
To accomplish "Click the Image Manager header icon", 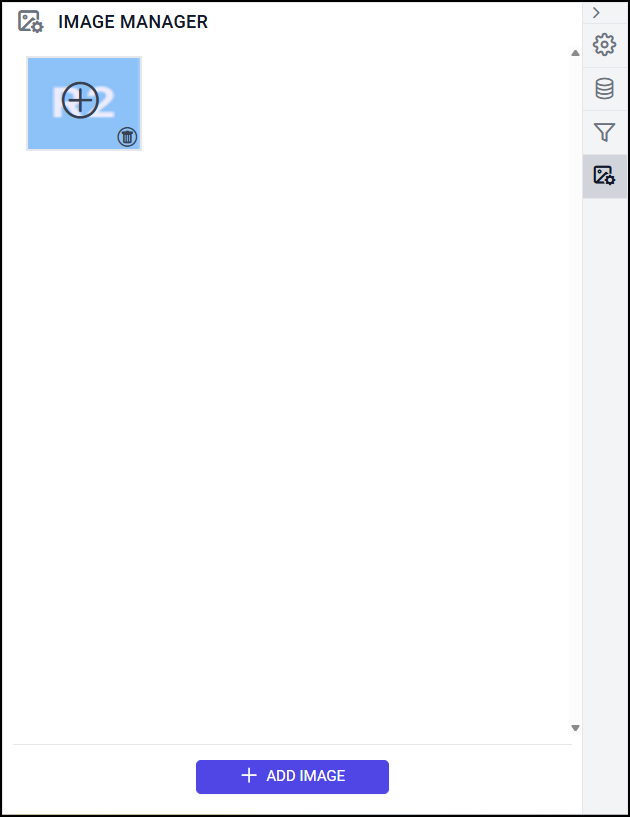I will 31,22.
